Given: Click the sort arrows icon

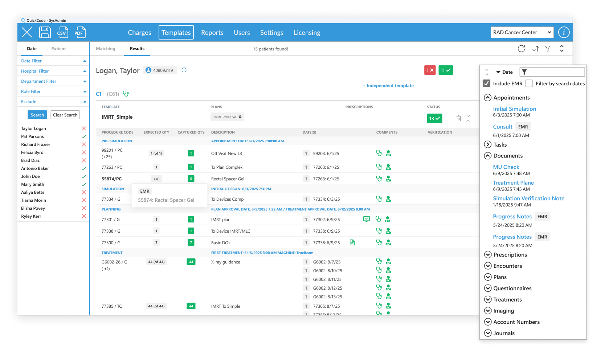Looking at the screenshot, I should (x=535, y=49).
